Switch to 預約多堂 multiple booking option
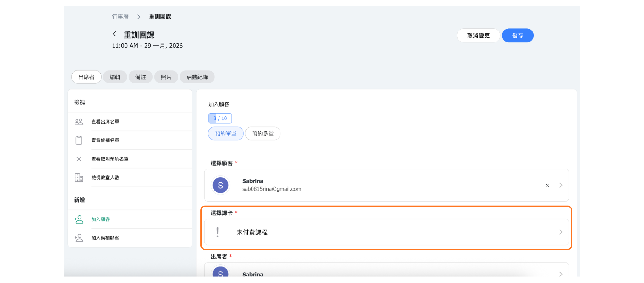The image size is (644, 283). tap(263, 134)
